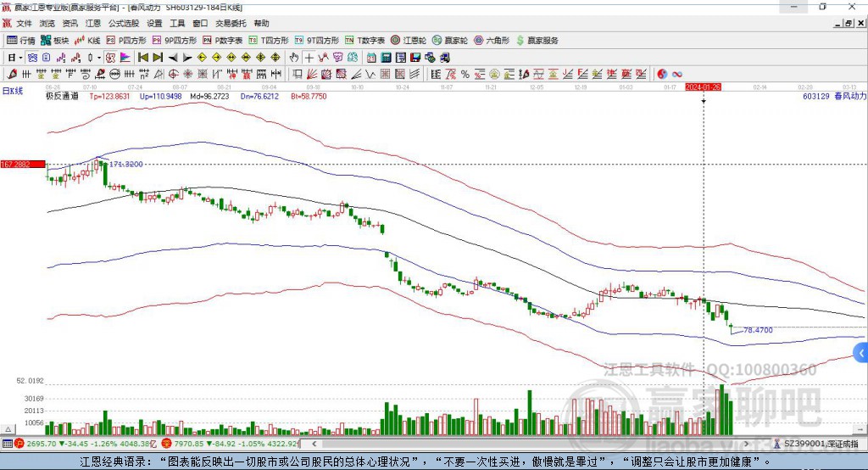Click the 深 Shenzhen index indicator
The image size is (868, 470).
pos(167,444)
